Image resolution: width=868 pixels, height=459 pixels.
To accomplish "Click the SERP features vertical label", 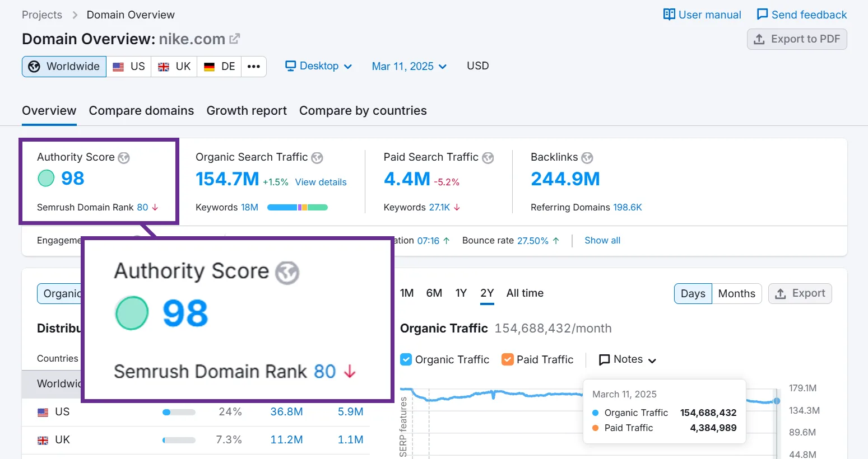I will [403, 427].
